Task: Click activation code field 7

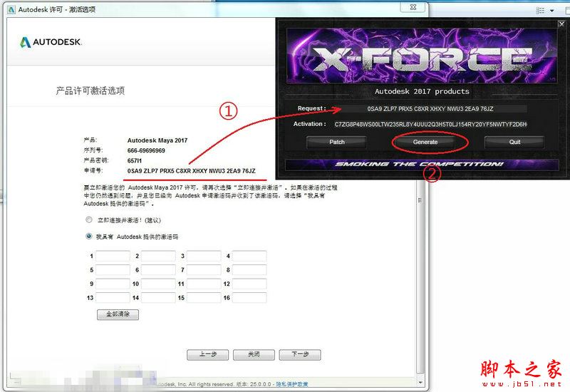Action: point(204,270)
